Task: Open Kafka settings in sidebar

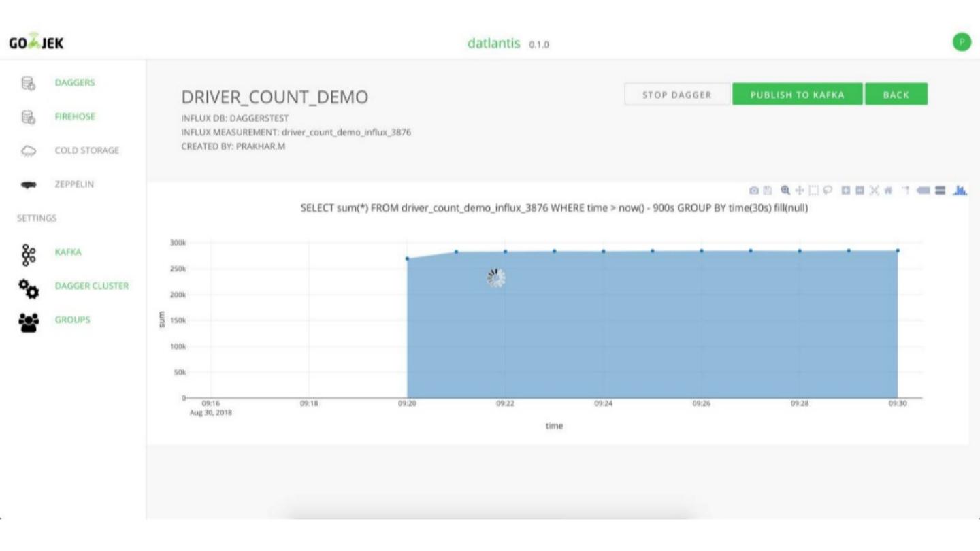Action: click(x=68, y=252)
